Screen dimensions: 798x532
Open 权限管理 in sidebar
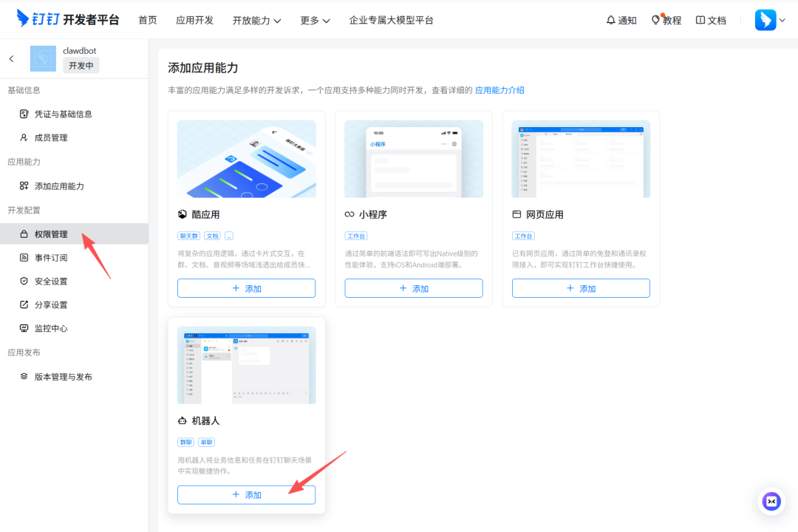click(x=75, y=234)
